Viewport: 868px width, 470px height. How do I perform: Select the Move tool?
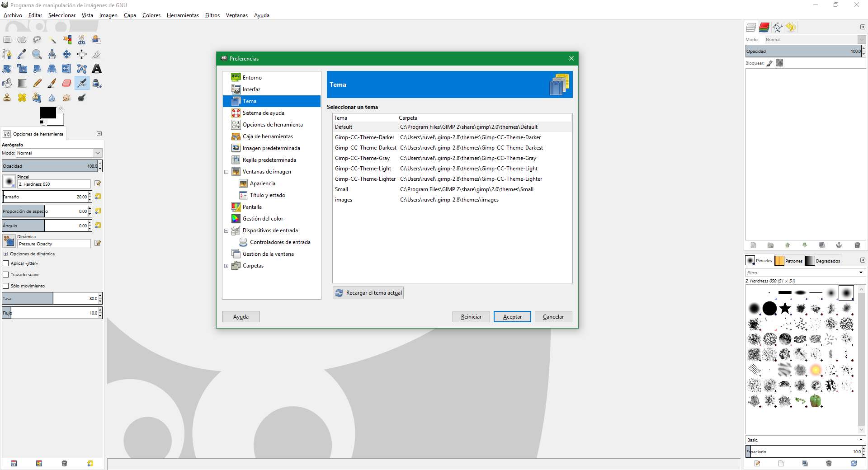point(67,54)
